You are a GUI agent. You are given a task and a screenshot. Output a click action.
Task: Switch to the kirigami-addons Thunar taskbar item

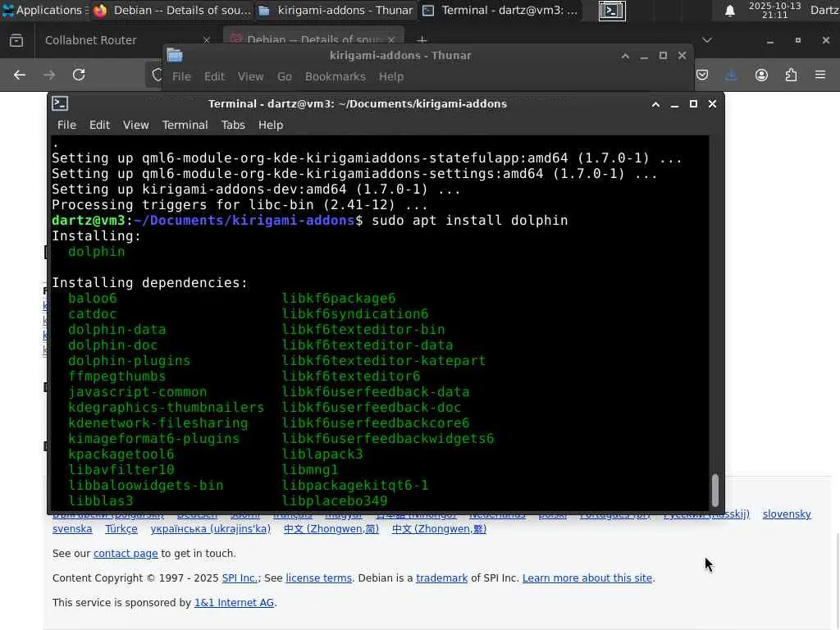(x=336, y=10)
